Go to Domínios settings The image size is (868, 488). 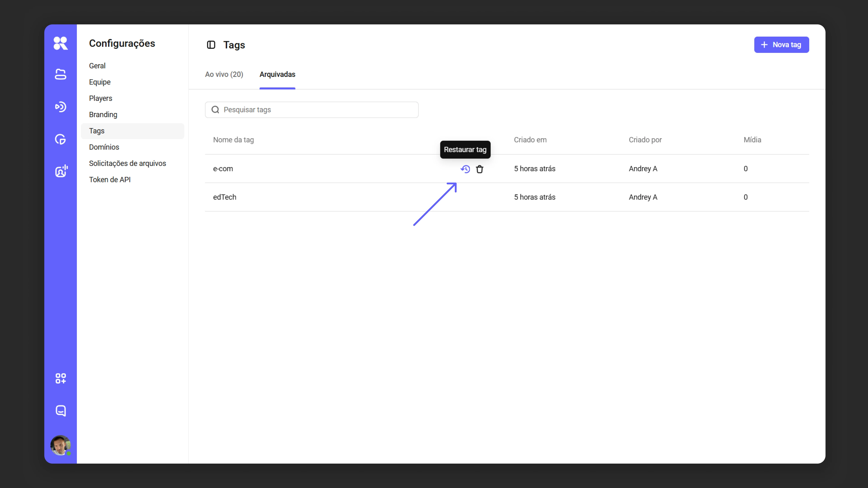104,147
